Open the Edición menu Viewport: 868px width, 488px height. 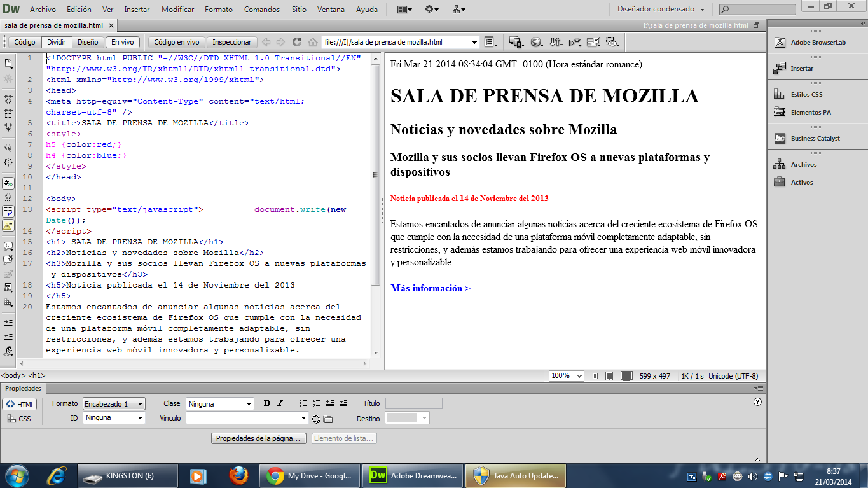point(79,10)
